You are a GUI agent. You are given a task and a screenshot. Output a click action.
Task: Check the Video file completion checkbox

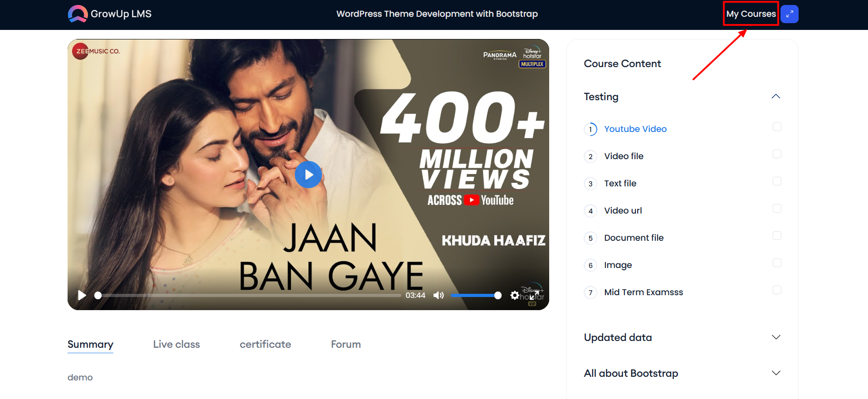point(777,154)
